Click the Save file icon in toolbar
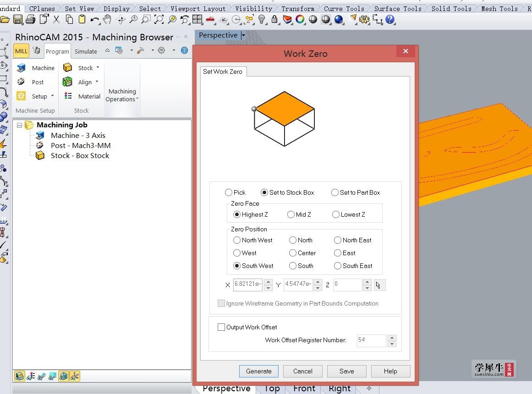 point(18,19)
